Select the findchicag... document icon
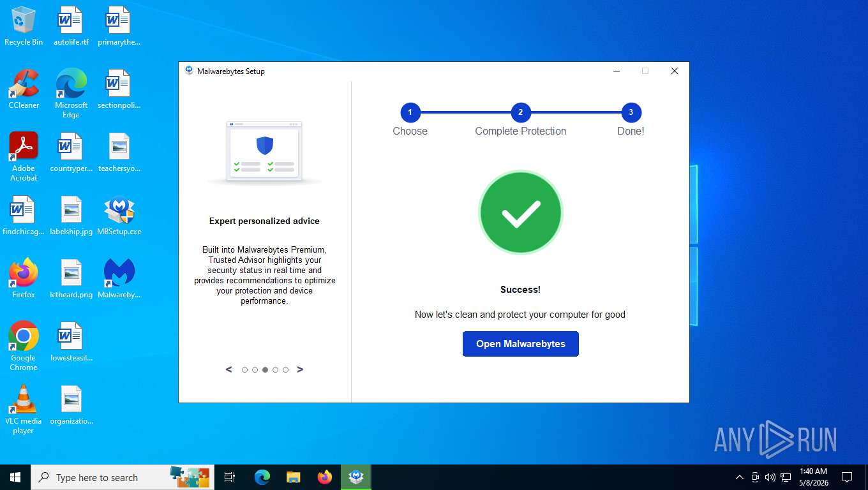Screen dimensions: 868x490 tap(24, 216)
